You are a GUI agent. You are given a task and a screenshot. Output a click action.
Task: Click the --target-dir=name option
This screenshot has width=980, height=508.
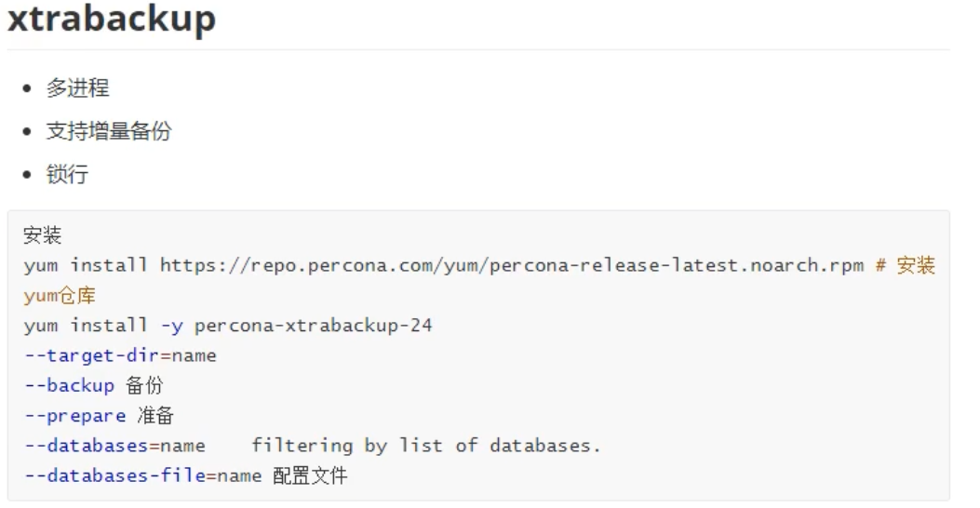click(120, 355)
